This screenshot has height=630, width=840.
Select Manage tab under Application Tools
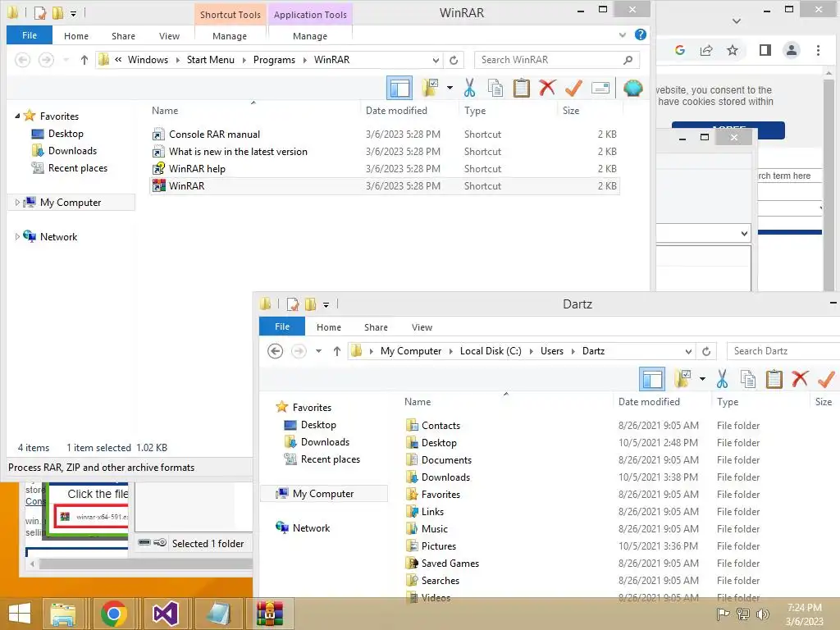click(x=309, y=36)
